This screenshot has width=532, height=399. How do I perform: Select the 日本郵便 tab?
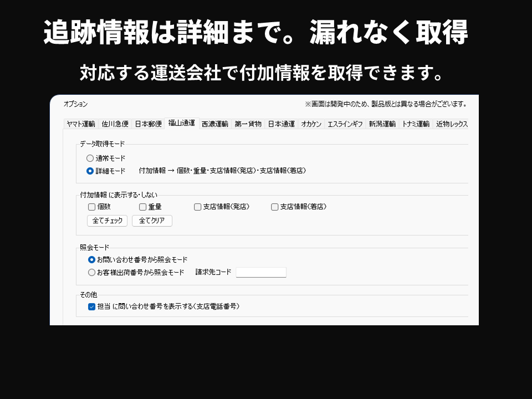tap(149, 124)
